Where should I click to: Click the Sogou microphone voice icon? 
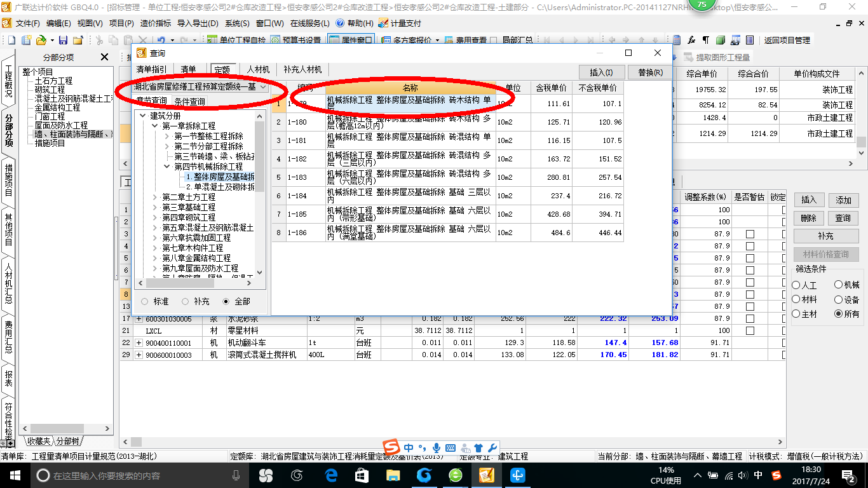tap(437, 448)
